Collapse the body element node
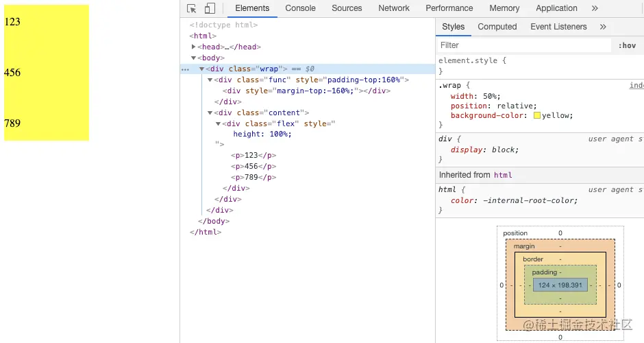The image size is (644, 343). pyautogui.click(x=193, y=58)
